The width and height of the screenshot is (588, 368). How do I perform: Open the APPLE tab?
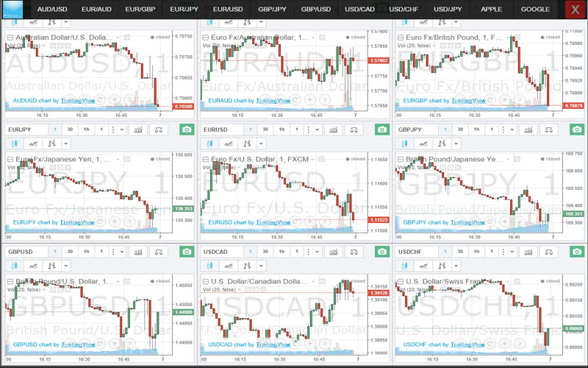tap(492, 9)
